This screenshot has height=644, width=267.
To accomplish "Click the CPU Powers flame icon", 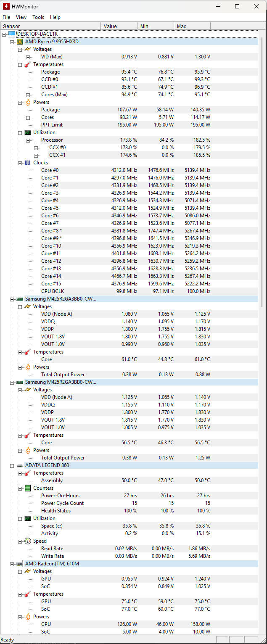I will tap(28, 102).
